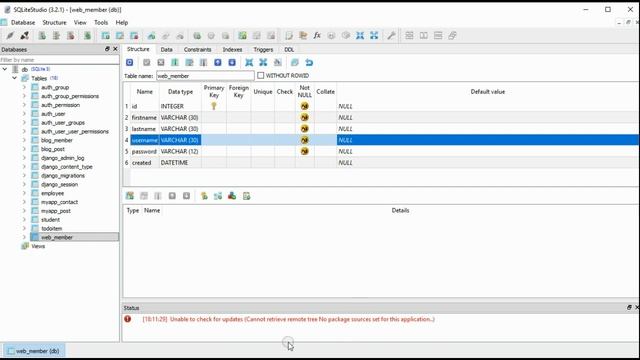Expand the employee table node
The height and width of the screenshot is (360, 640).
tap(24, 193)
